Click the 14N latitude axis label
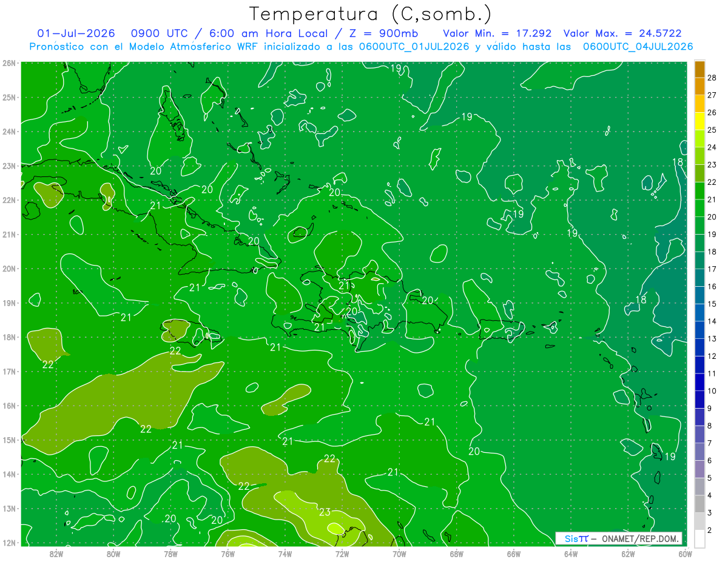This screenshot has width=728, height=562. 8,474
